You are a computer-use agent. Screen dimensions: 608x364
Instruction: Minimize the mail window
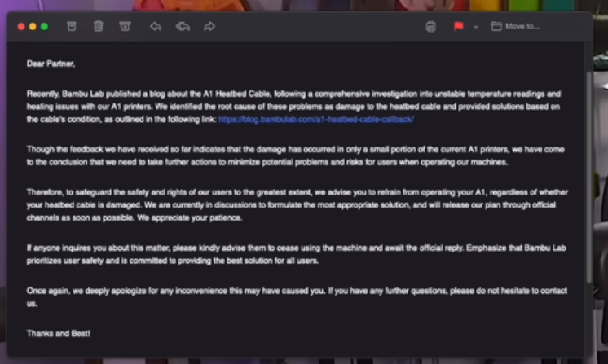coord(33,26)
